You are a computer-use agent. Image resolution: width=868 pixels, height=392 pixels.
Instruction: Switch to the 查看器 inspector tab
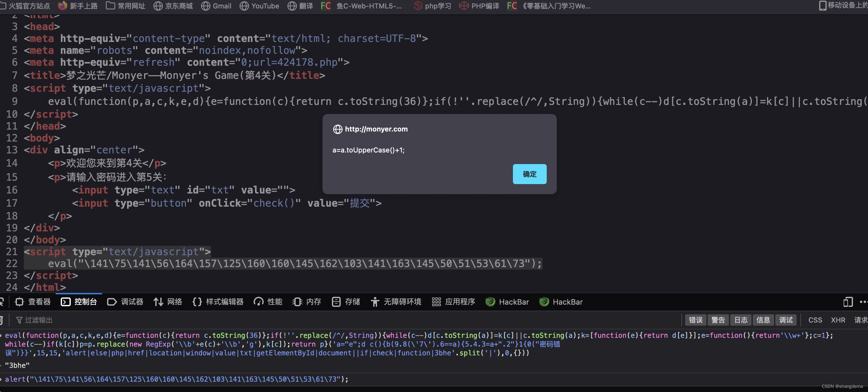(33, 302)
